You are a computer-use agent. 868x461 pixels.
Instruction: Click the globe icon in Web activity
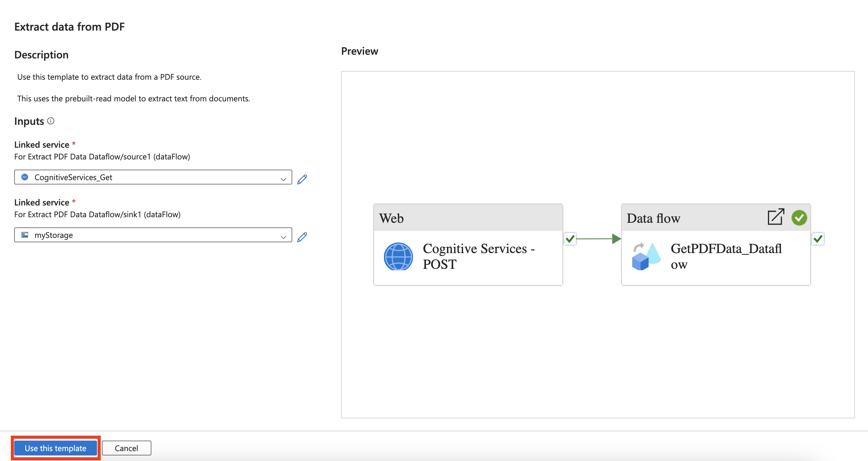[398, 256]
